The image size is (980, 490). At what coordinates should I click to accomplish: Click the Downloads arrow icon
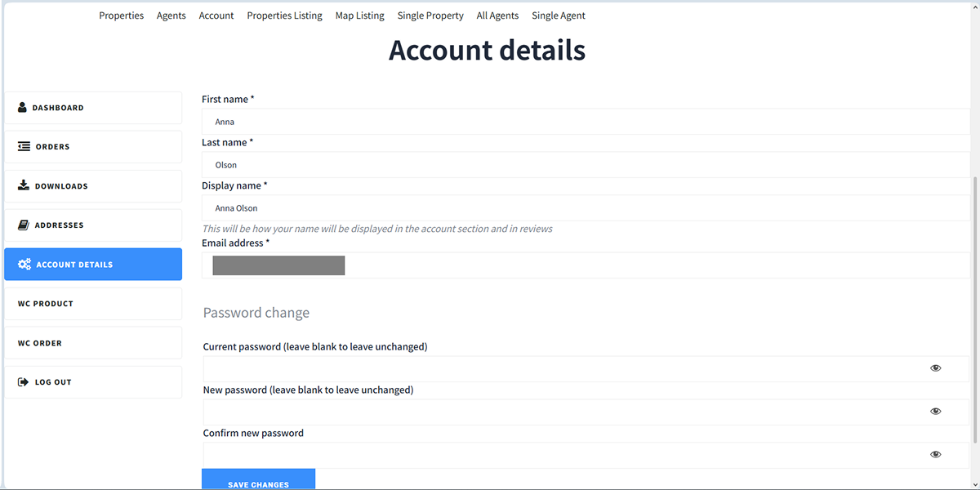coord(24,185)
